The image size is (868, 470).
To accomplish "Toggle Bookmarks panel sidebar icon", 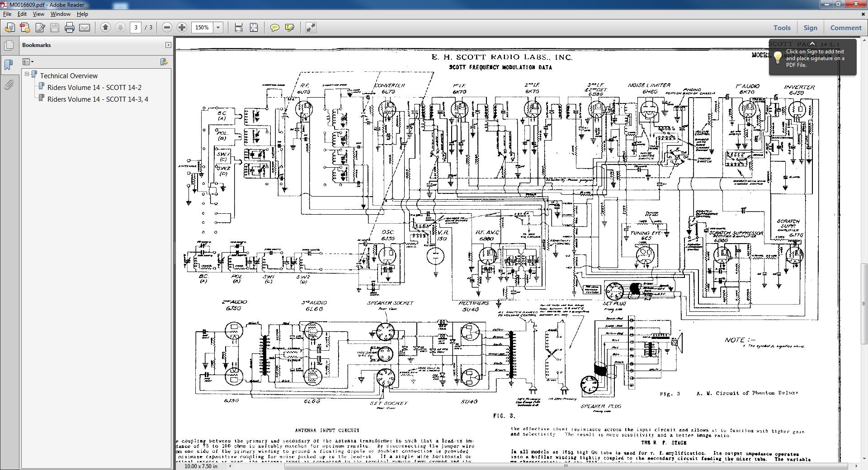I will coord(9,65).
